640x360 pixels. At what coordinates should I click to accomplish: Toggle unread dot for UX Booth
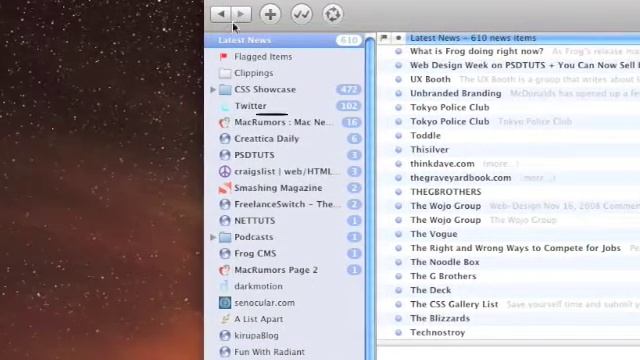coord(399,80)
